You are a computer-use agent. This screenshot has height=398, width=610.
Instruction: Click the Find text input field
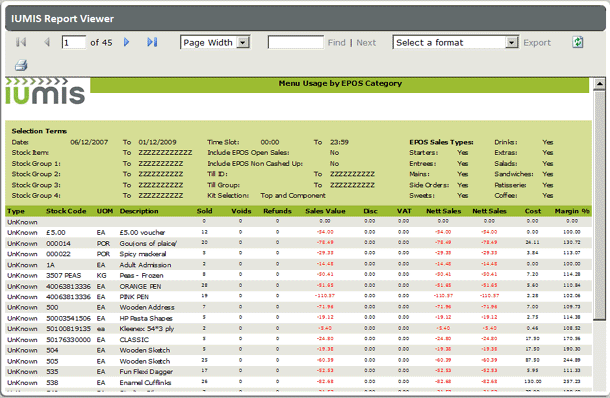click(x=296, y=42)
